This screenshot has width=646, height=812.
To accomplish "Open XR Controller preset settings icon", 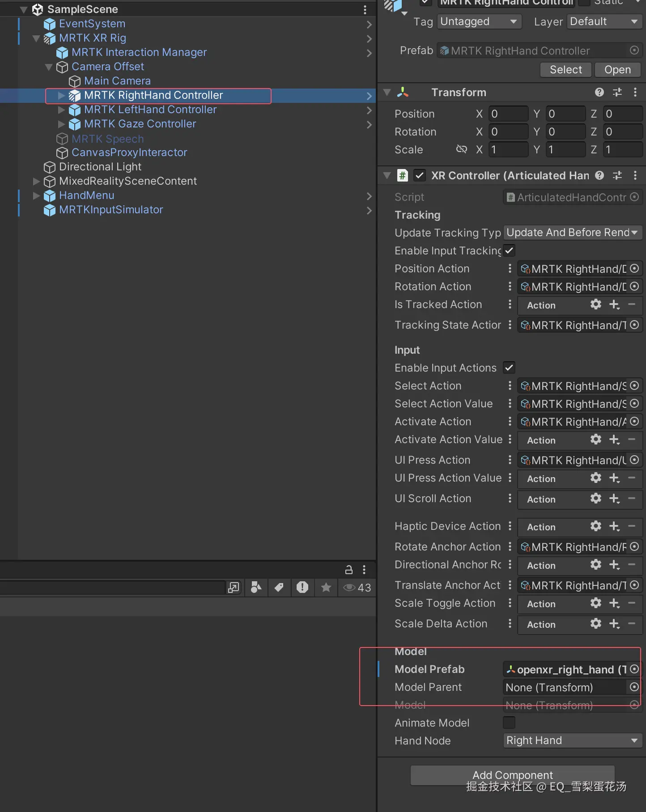I will [x=617, y=175].
